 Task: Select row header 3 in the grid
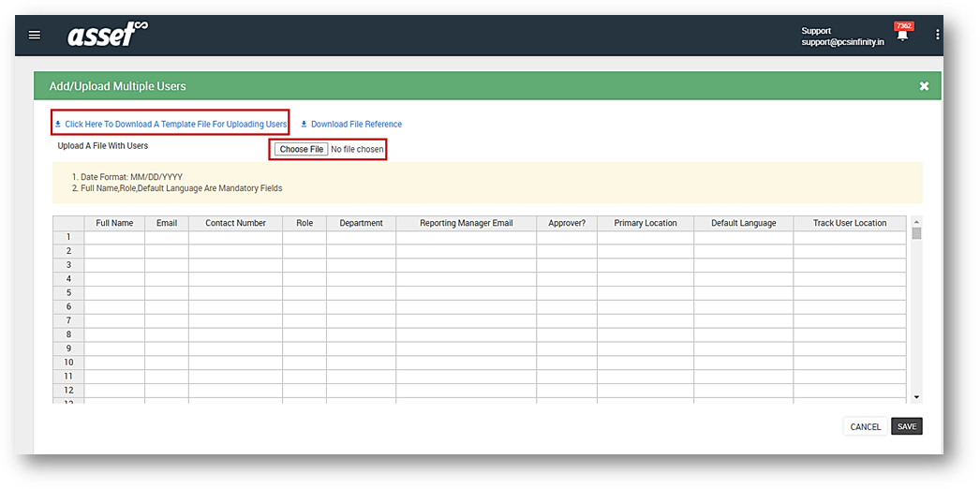tap(68, 265)
